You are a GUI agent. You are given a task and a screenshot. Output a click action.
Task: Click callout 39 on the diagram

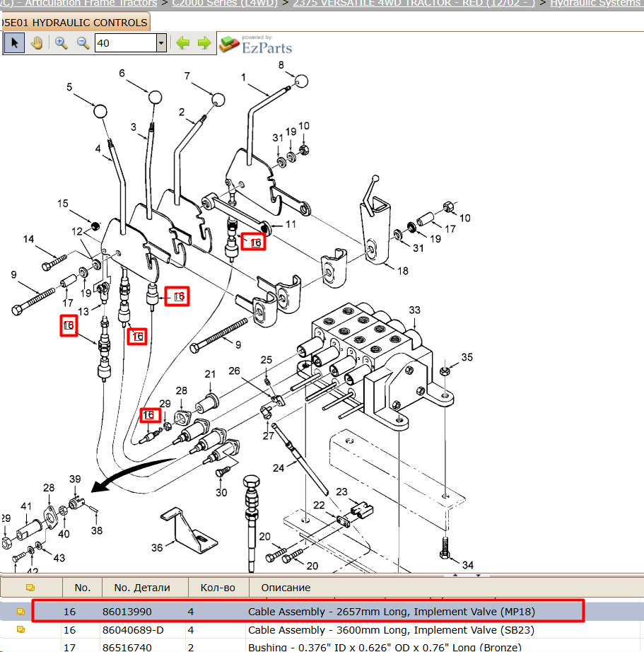75,479
